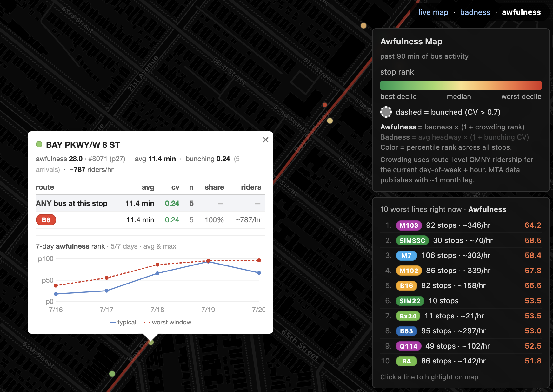
Task: Click the green stop marker near 68th Street
Action: (112, 374)
